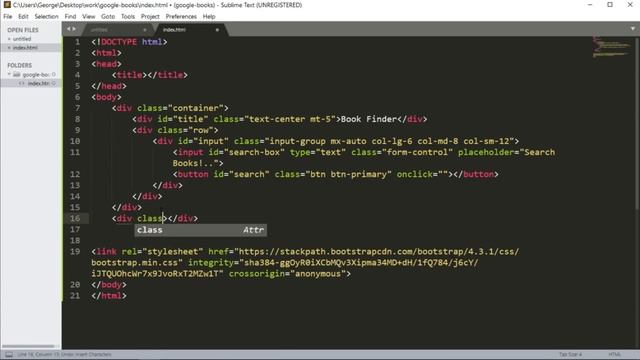This screenshot has height=360, width=640.
Task: Open the Preferences menu
Action: click(x=181, y=16)
